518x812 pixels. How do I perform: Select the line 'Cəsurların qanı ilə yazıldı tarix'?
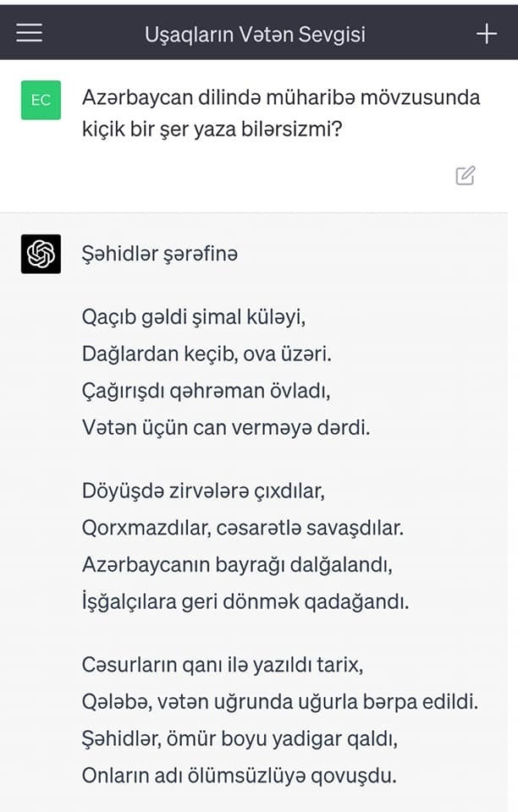[222, 665]
